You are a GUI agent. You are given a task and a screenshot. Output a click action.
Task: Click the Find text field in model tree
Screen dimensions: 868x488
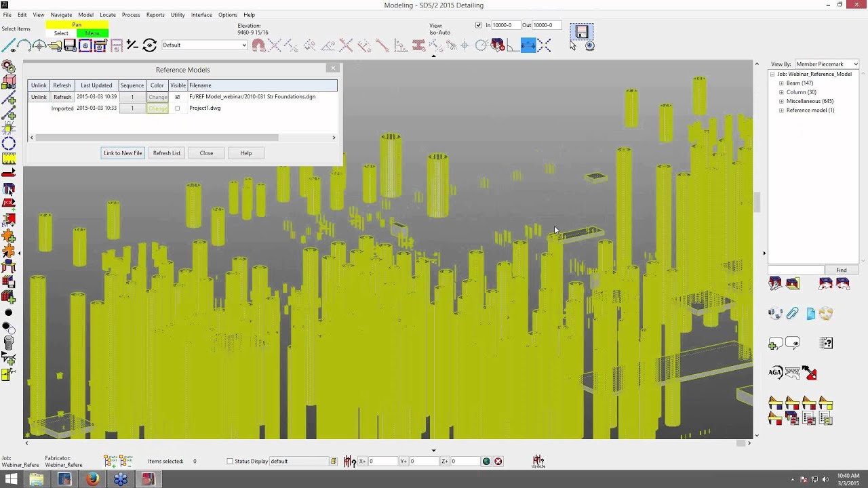795,270
